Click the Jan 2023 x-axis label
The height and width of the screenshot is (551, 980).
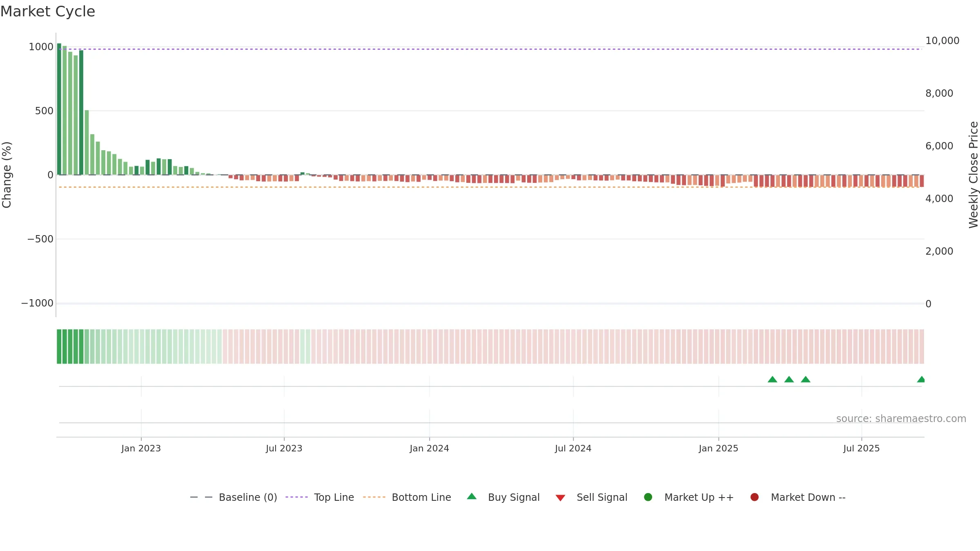click(x=141, y=448)
